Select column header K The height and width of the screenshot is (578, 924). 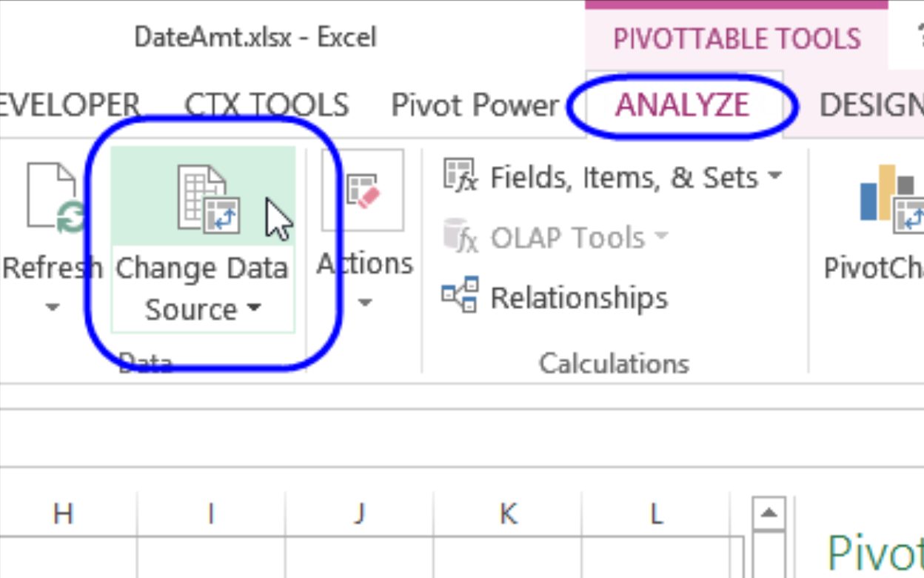click(506, 512)
